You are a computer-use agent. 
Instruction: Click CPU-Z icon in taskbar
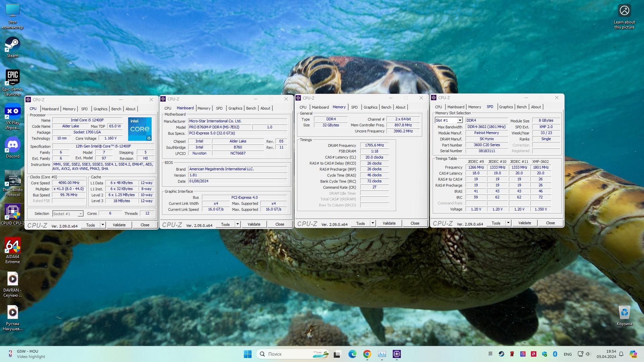[x=397, y=354]
